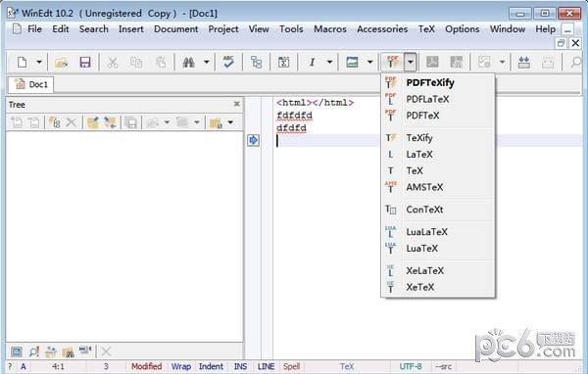This screenshot has width=588, height=374.
Task: Toggle Wrap mode in status bar
Action: click(181, 366)
